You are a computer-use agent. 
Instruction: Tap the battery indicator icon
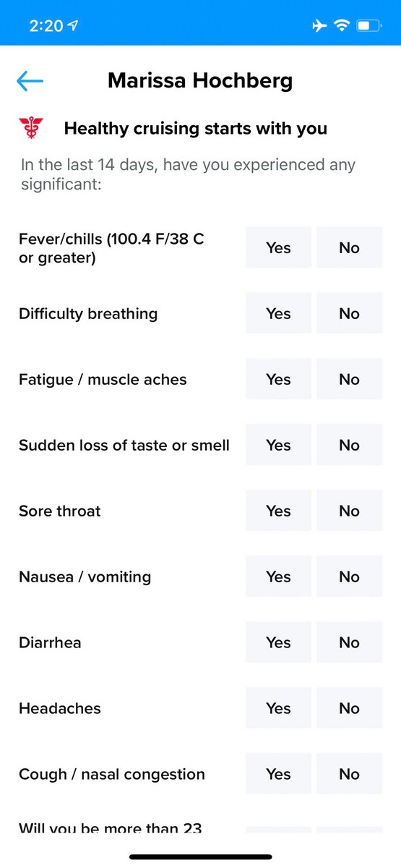pyautogui.click(x=368, y=26)
